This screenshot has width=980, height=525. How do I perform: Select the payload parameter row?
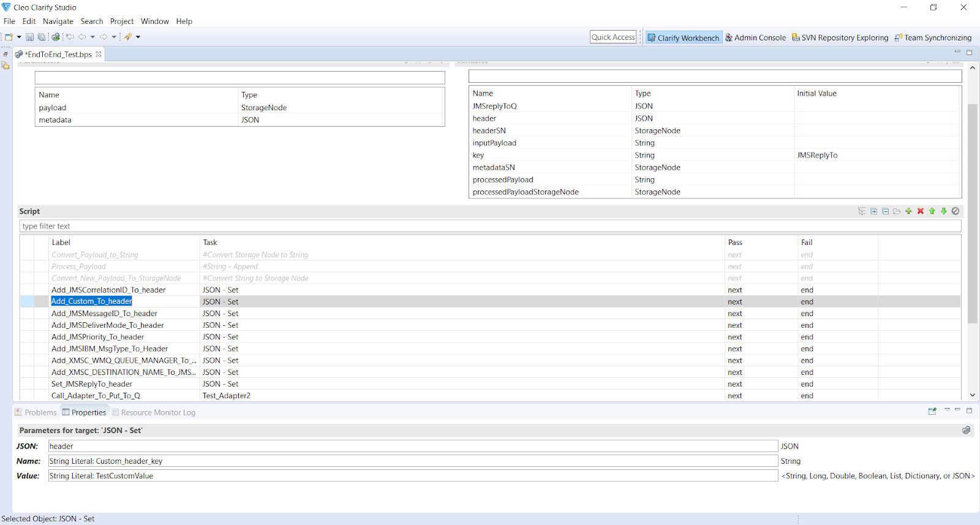pyautogui.click(x=239, y=108)
